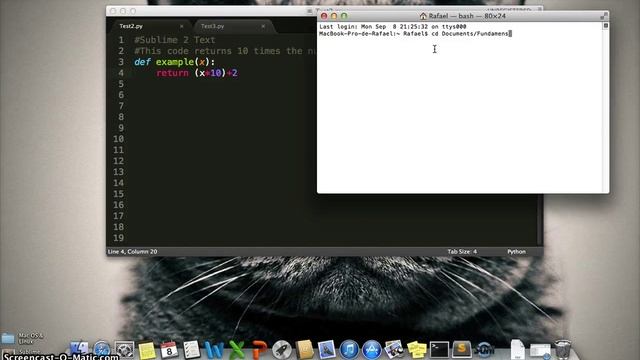The width and height of the screenshot is (640, 360).
Task: Open the Trash in the dock
Action: [563, 350]
